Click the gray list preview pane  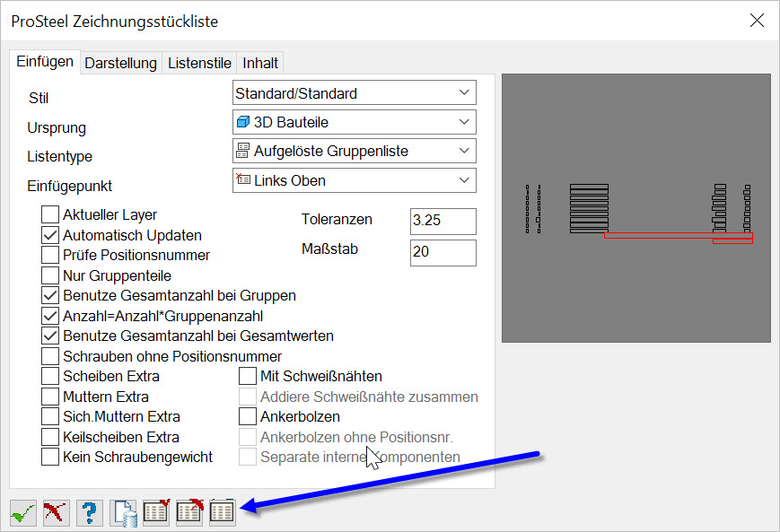pos(636,208)
